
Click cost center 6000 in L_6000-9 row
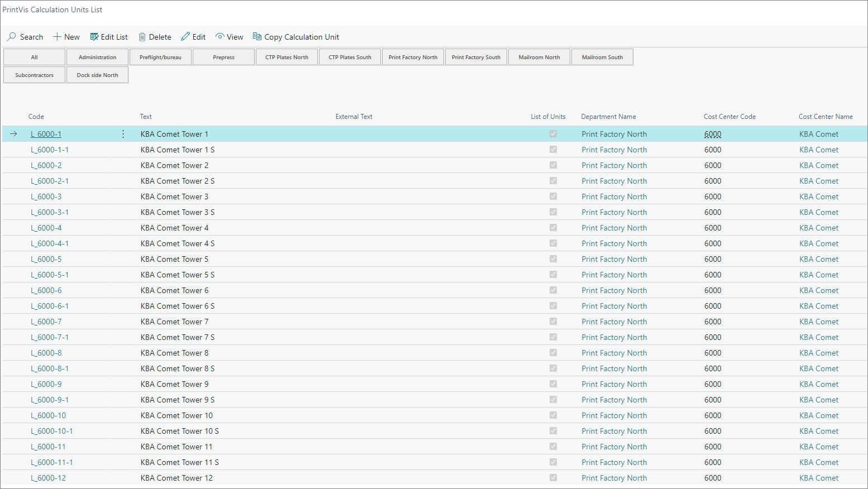(x=713, y=384)
